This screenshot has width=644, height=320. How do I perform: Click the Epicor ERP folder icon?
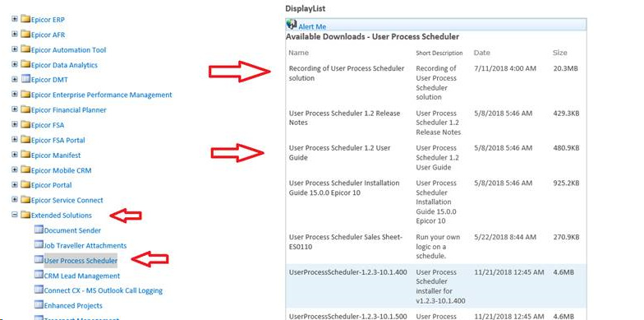point(25,19)
